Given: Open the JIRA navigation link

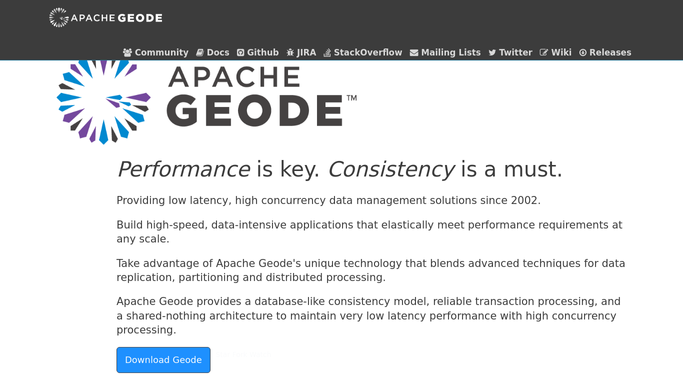Looking at the screenshot, I should point(306,53).
